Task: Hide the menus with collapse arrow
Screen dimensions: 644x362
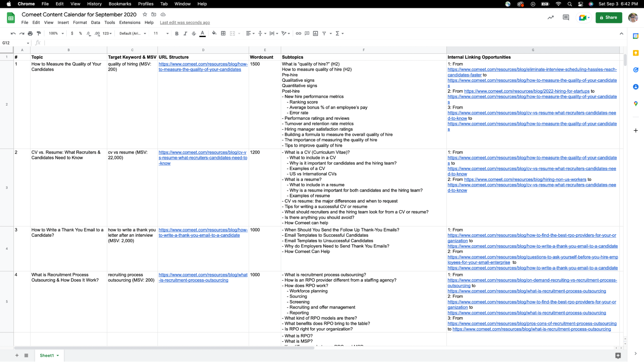Action: tap(621, 33)
